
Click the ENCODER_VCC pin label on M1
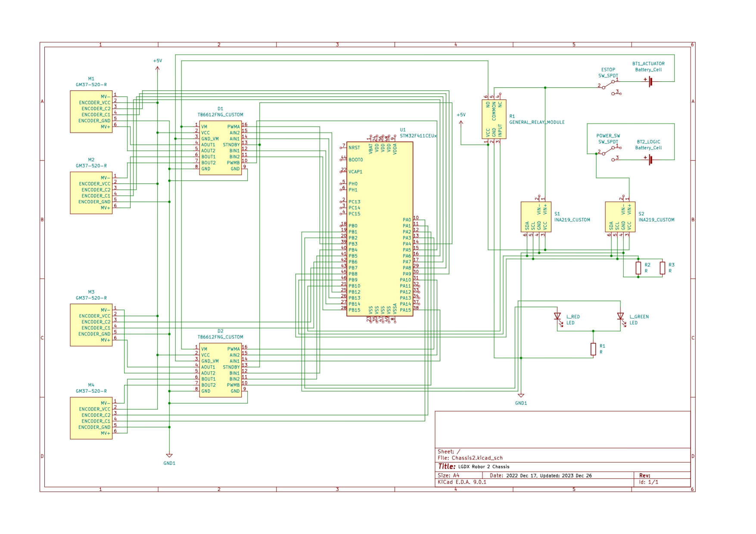[95, 102]
